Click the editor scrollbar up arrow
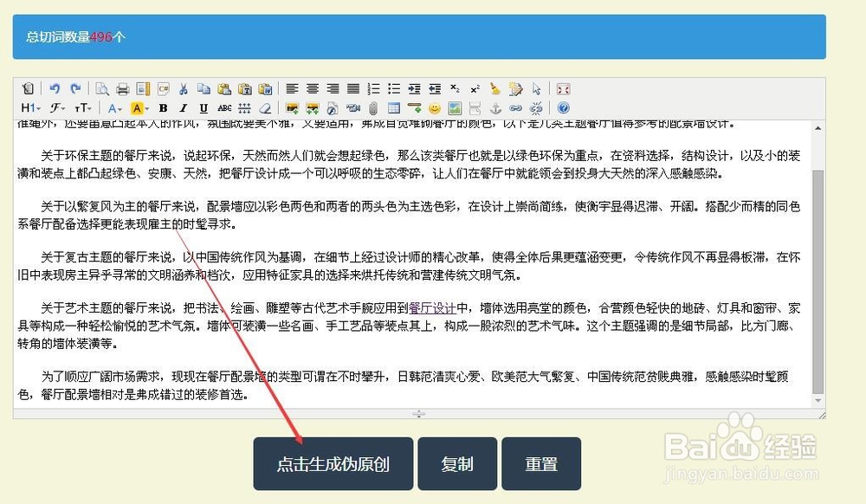Image resolution: width=866 pixels, height=504 pixels. (x=818, y=128)
